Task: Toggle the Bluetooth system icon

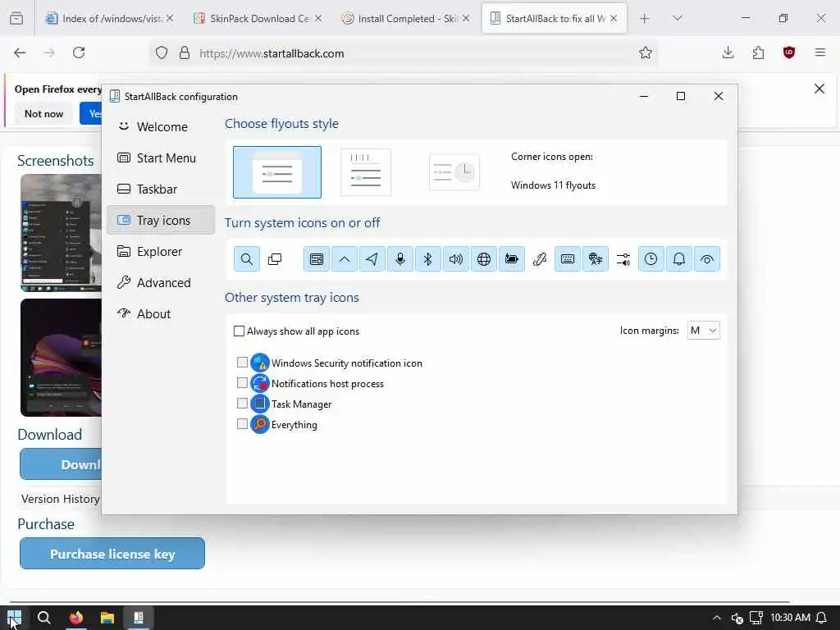Action: tap(428, 259)
